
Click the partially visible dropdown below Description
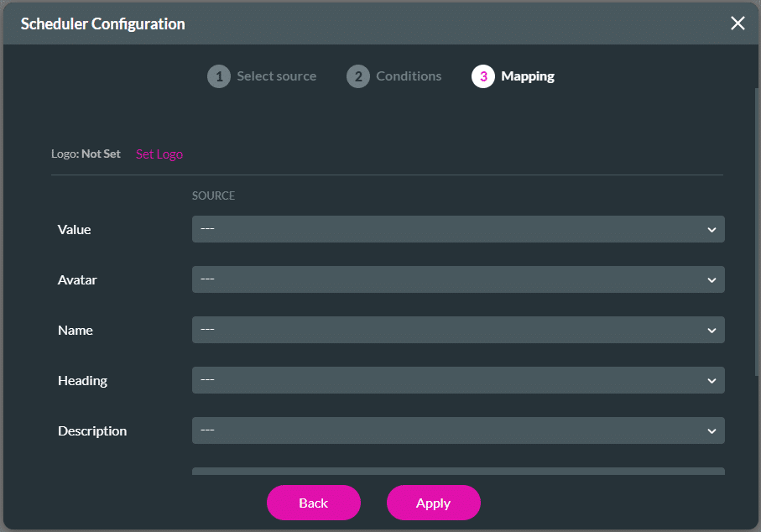point(457,471)
